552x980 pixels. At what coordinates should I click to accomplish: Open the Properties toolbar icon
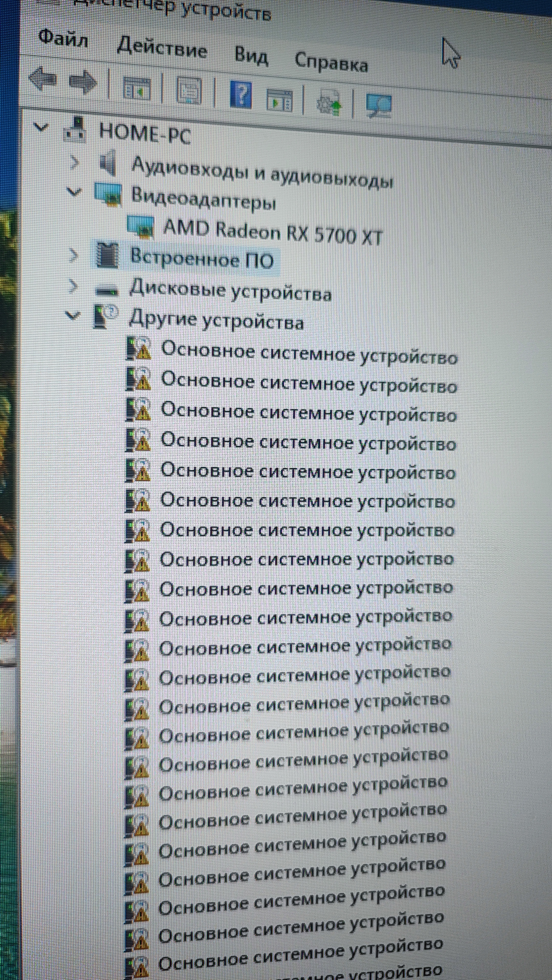(x=189, y=91)
